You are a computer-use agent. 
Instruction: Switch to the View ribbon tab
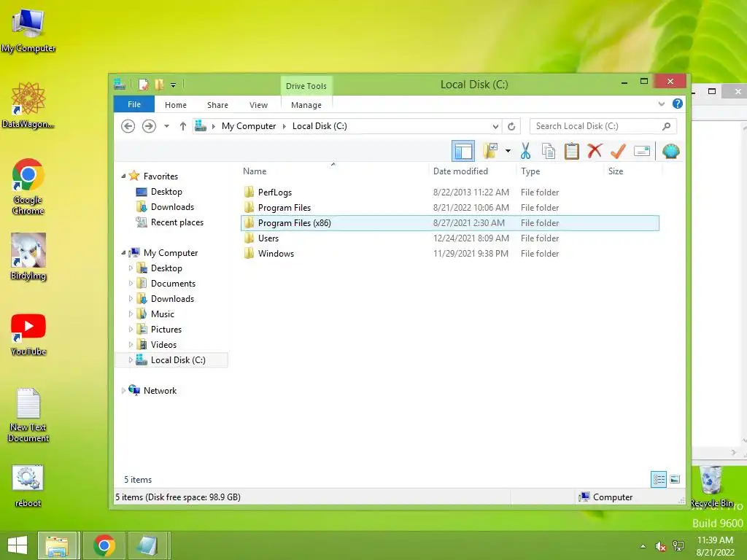[259, 105]
